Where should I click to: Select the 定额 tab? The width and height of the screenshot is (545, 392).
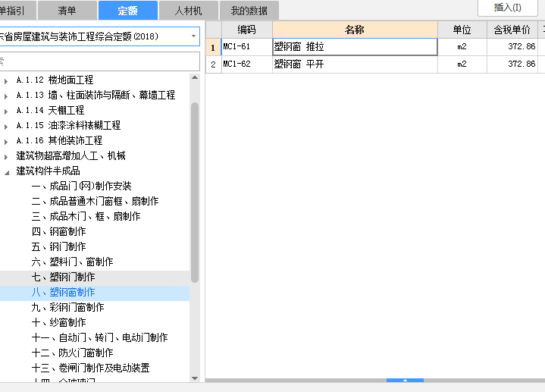tap(128, 11)
